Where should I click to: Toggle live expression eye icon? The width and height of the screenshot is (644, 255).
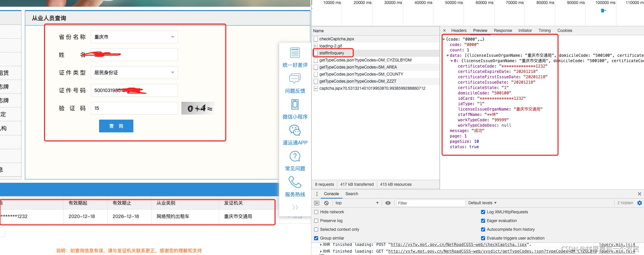point(388,203)
